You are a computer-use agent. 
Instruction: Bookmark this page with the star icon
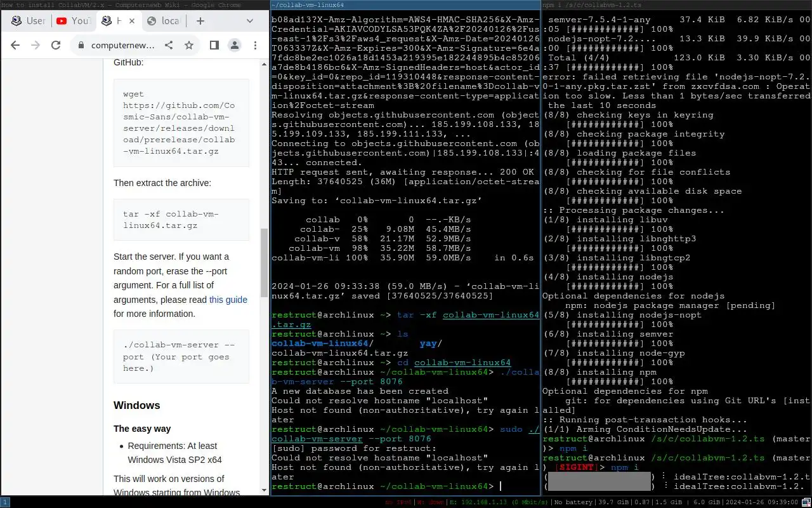pyautogui.click(x=189, y=45)
